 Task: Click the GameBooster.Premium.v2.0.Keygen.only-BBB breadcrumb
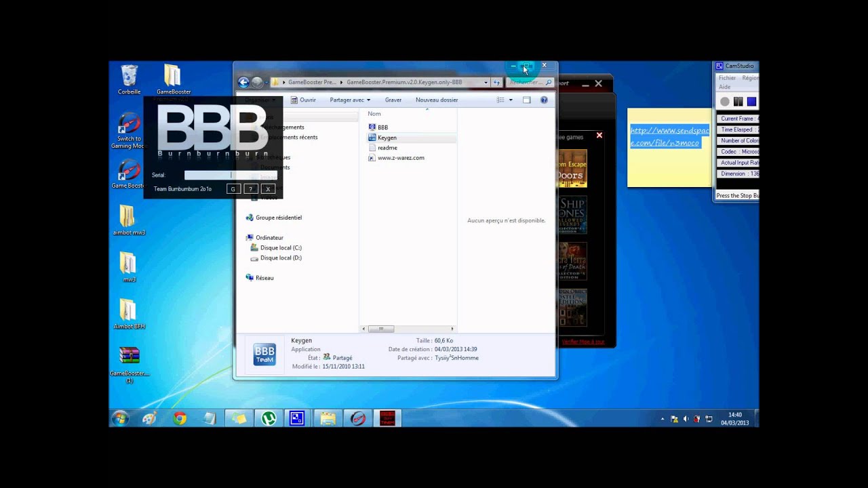404,82
